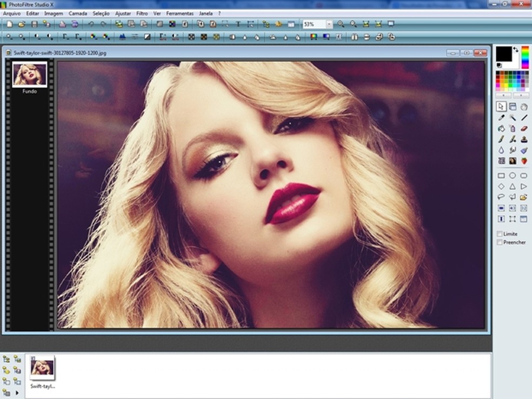Select the strawberry Nozzle tool
Image resolution: width=532 pixels, height=399 pixels.
tap(524, 161)
